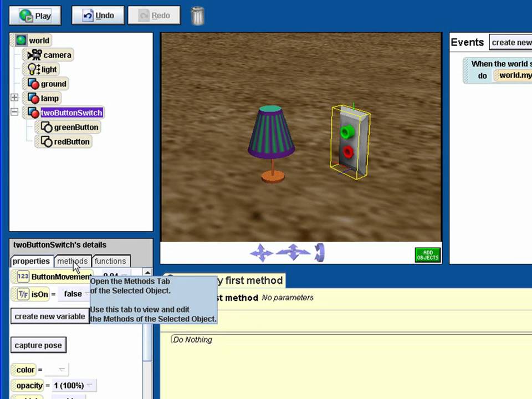
Task: Click the camera forward/strafe arrows control
Action: [x=293, y=252]
